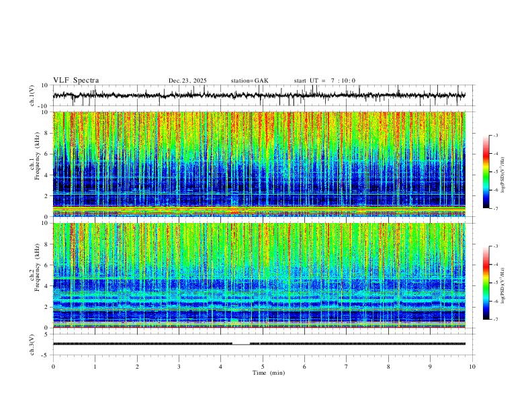The image size is (532, 411).
Task: Click the "-5" label on ch.1 colorbar
Action: coord(495,172)
